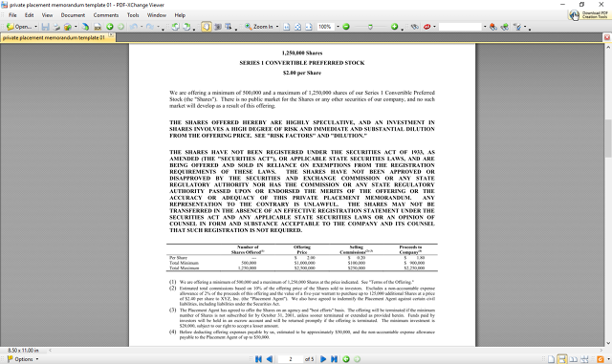
Task: Select the private placement memorandum template tab
Action: 54,37
